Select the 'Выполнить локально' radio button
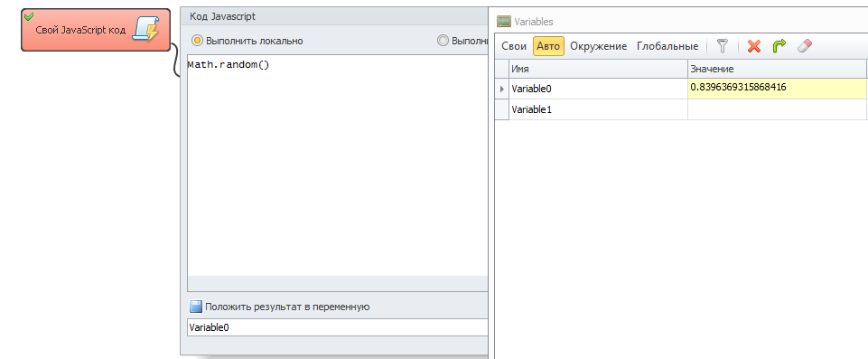The width and height of the screenshot is (868, 359). [x=197, y=41]
